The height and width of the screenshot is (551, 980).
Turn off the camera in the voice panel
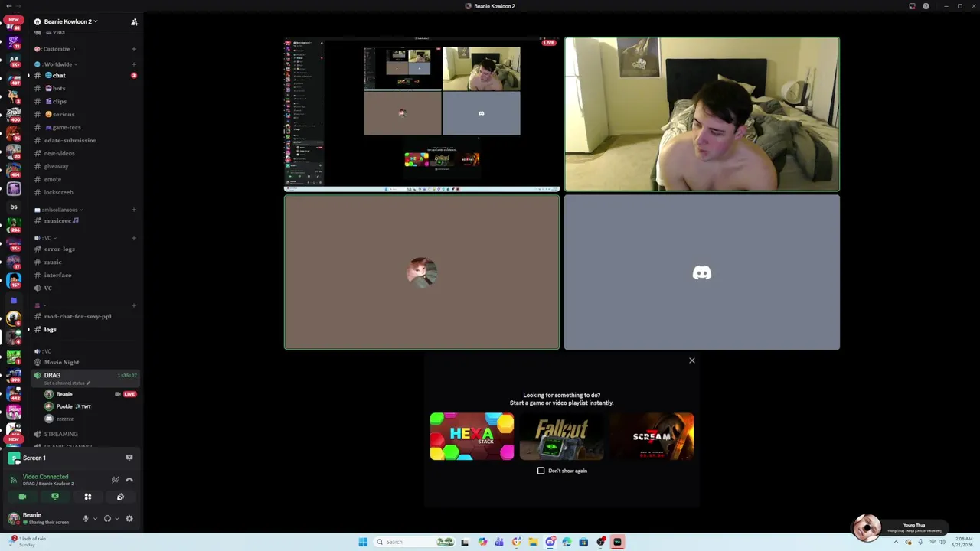[x=22, y=497]
